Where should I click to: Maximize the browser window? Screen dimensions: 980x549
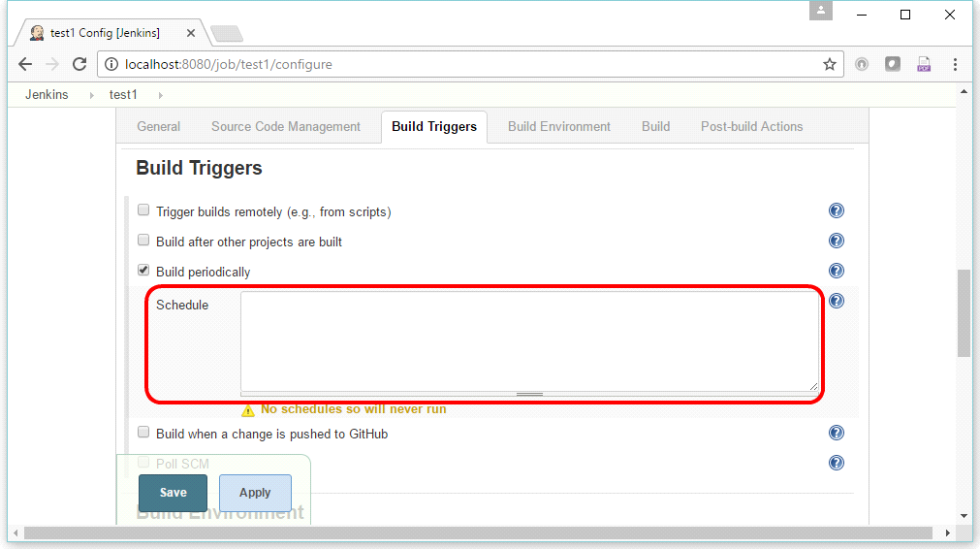pyautogui.click(x=905, y=15)
